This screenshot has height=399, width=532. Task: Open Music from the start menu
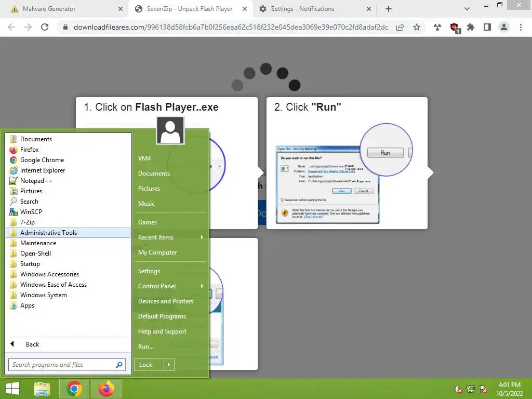pyautogui.click(x=170, y=204)
